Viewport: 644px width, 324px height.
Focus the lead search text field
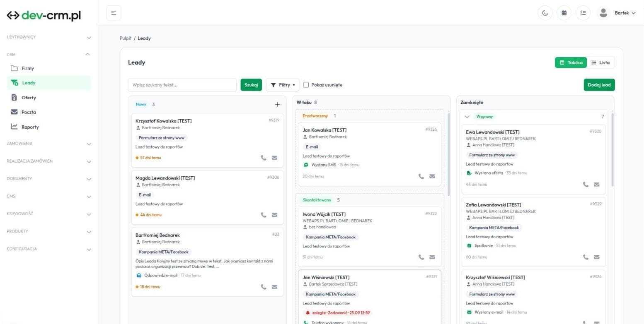[182, 85]
